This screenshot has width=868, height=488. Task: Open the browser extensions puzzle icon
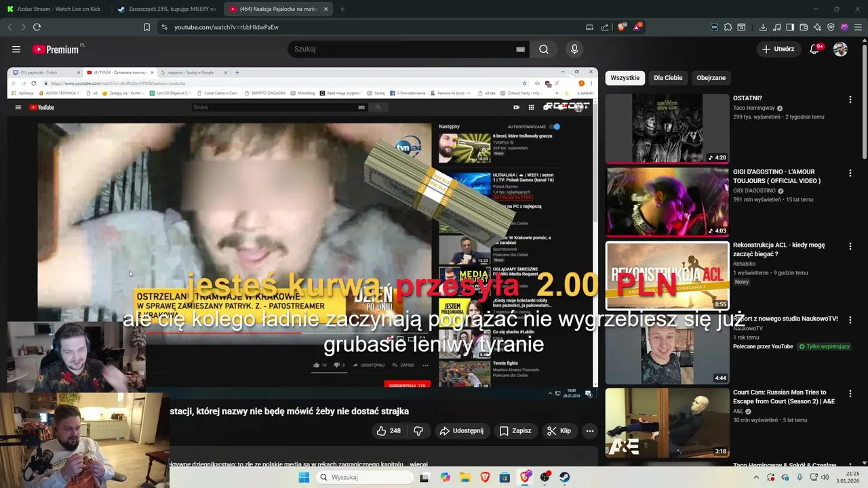[728, 27]
